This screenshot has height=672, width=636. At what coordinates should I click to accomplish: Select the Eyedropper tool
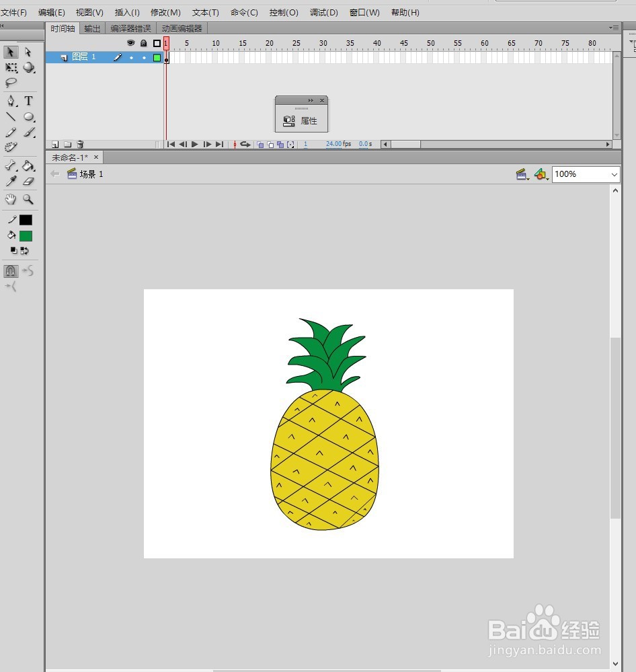(9, 182)
